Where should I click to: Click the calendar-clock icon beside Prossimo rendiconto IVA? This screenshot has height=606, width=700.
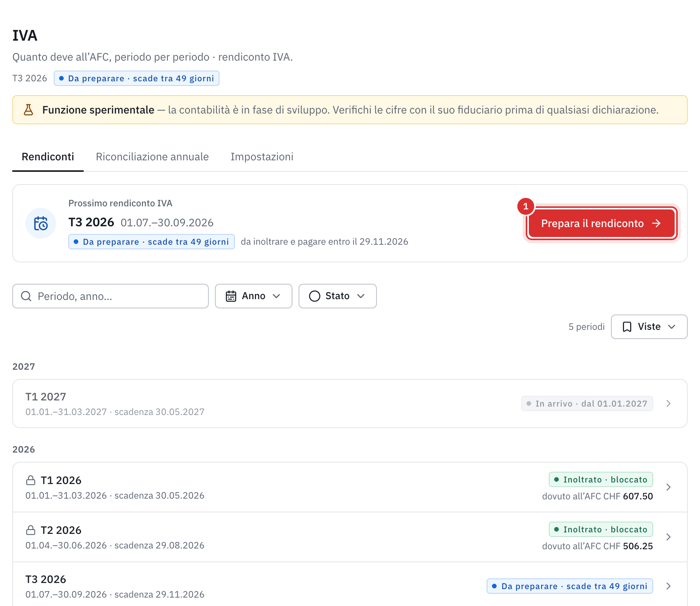pyautogui.click(x=41, y=223)
